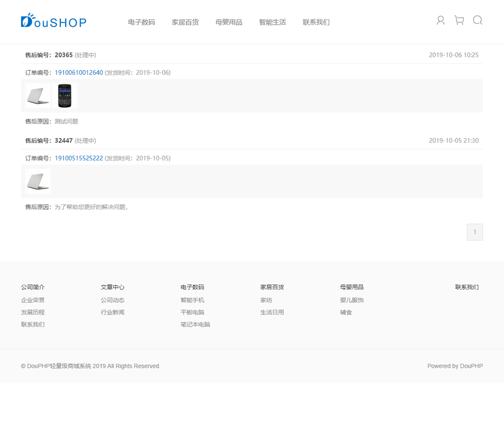Open the footer 家居百货 heading

click(x=272, y=287)
